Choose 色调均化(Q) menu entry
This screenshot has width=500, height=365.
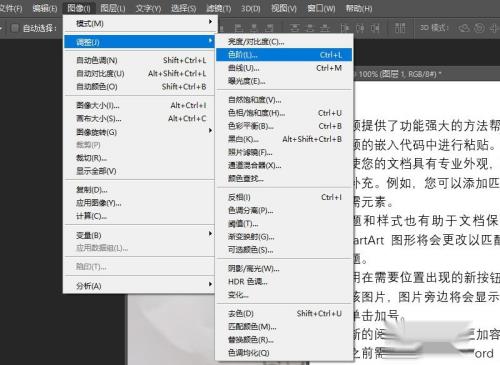(284, 353)
